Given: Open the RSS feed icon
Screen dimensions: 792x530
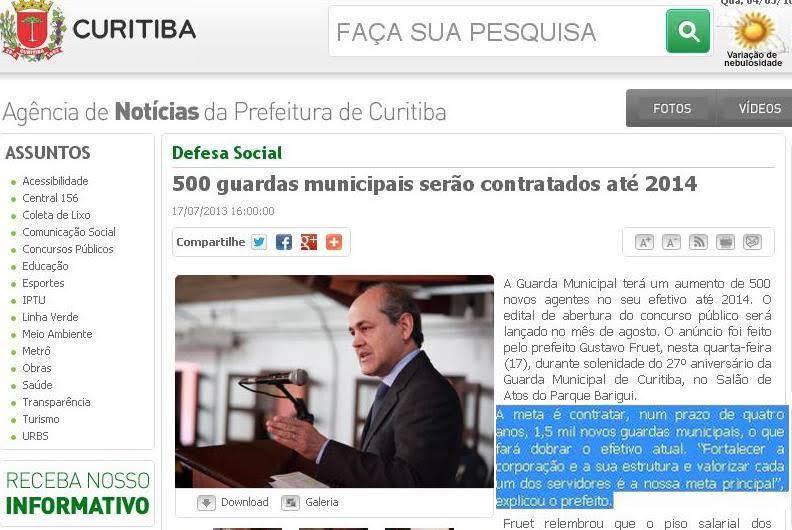Looking at the screenshot, I should [x=698, y=242].
